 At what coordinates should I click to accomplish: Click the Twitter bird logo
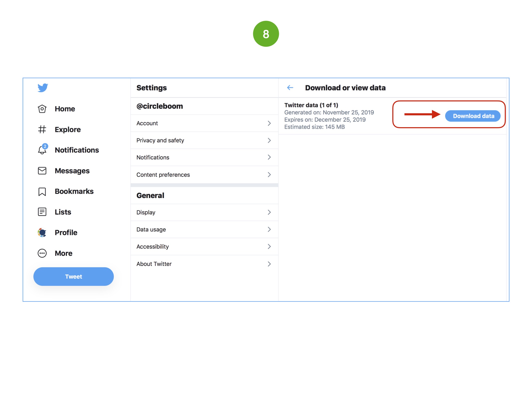[x=43, y=88]
